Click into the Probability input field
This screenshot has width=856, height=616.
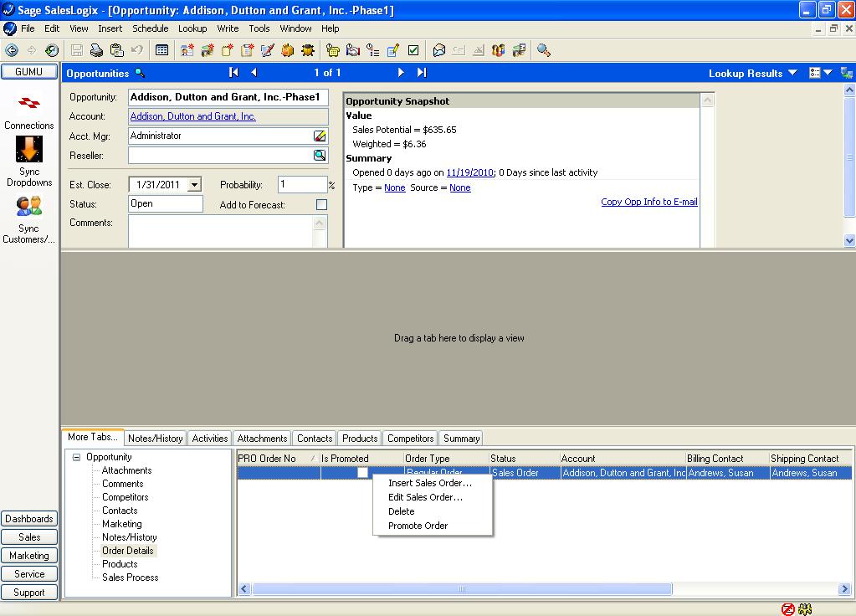coord(302,185)
